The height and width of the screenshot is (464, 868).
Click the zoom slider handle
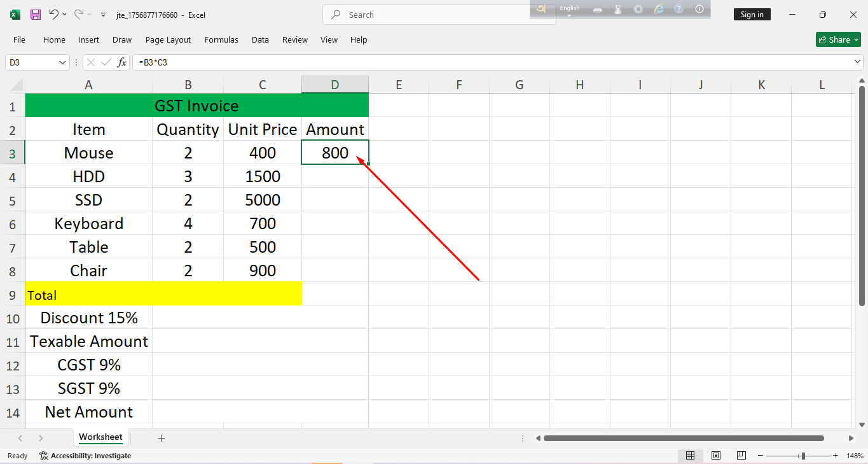(x=803, y=456)
